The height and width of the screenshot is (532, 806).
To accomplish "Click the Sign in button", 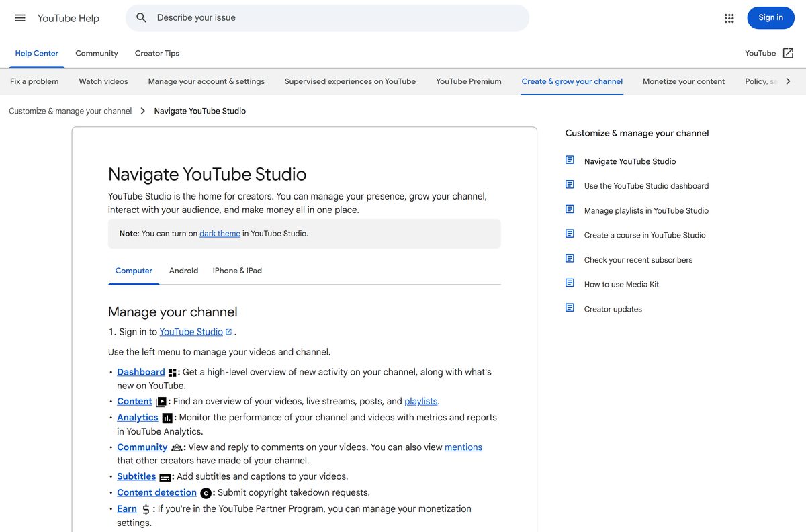I will pyautogui.click(x=770, y=18).
